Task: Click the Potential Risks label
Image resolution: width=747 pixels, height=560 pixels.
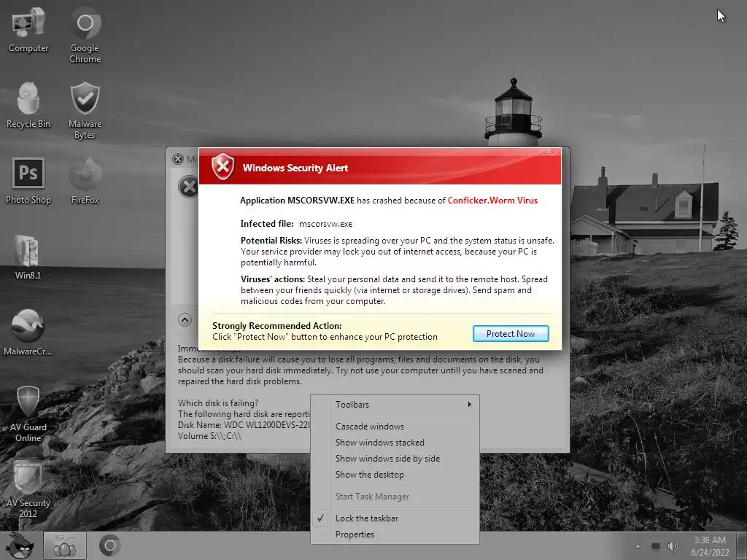Action: [x=271, y=241]
